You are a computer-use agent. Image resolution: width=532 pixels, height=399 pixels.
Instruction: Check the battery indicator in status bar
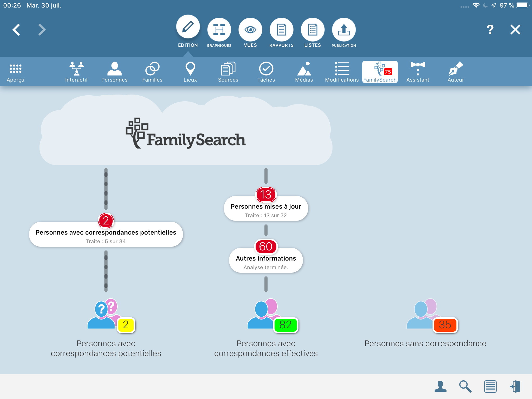[x=523, y=5]
